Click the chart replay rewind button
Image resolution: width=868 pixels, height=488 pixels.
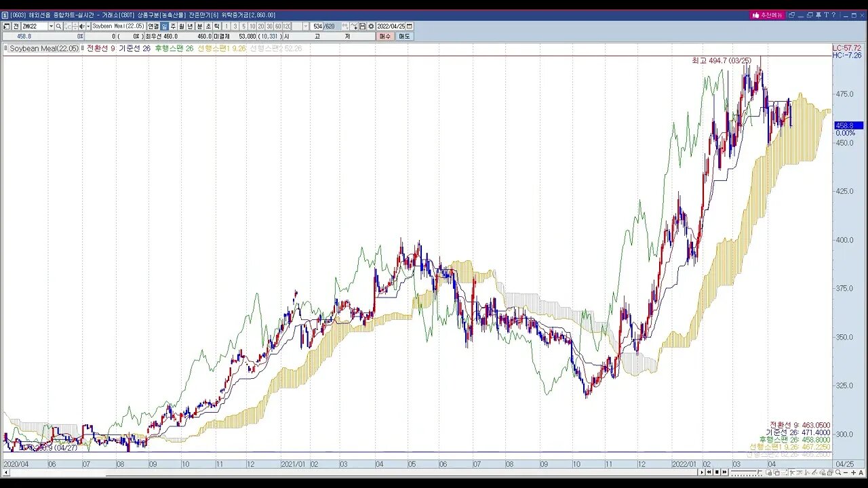(709, 472)
